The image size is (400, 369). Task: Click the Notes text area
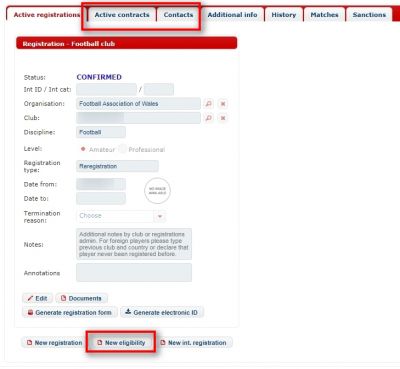(134, 244)
